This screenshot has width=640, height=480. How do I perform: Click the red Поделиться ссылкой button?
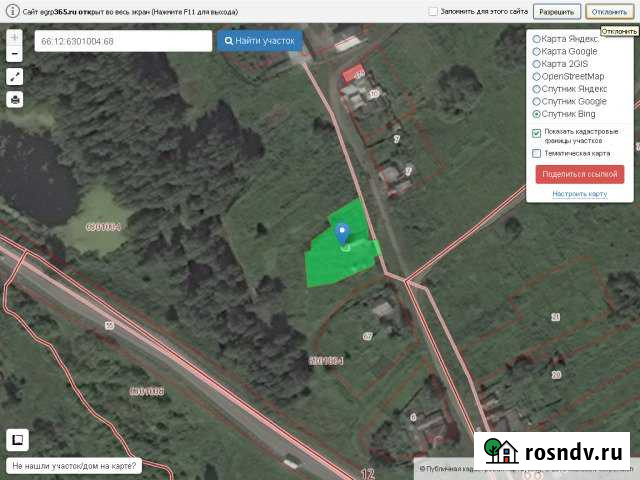click(580, 173)
